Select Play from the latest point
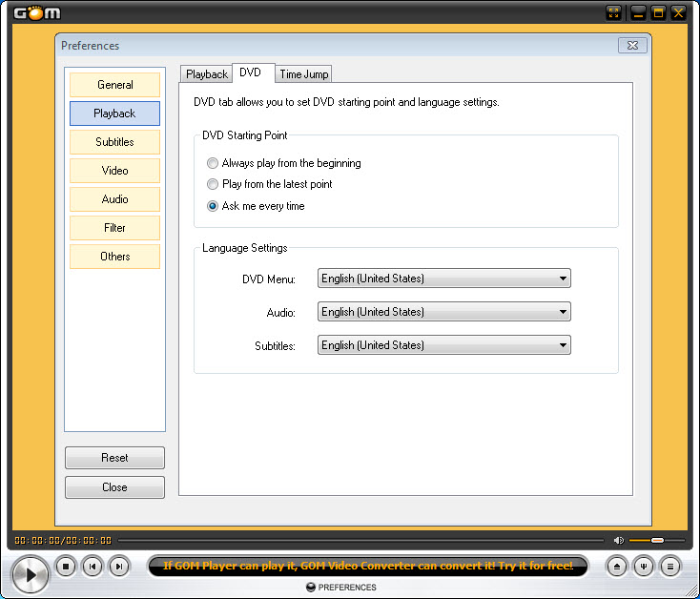700x599 pixels. click(213, 184)
